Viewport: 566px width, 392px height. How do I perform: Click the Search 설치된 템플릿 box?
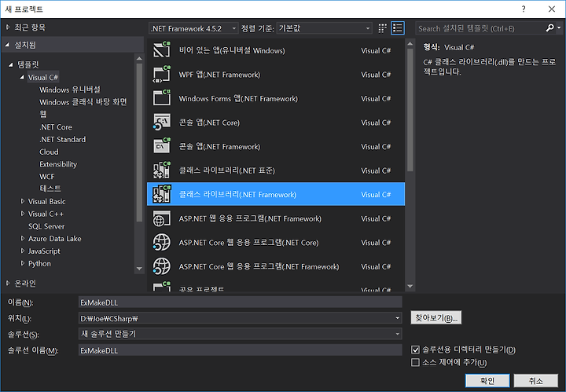(x=480, y=28)
